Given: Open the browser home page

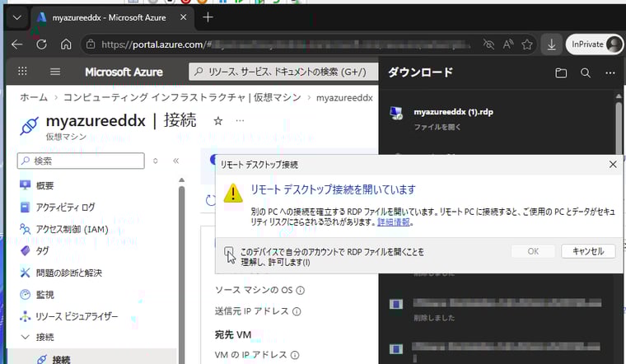Looking at the screenshot, I should coord(66,44).
